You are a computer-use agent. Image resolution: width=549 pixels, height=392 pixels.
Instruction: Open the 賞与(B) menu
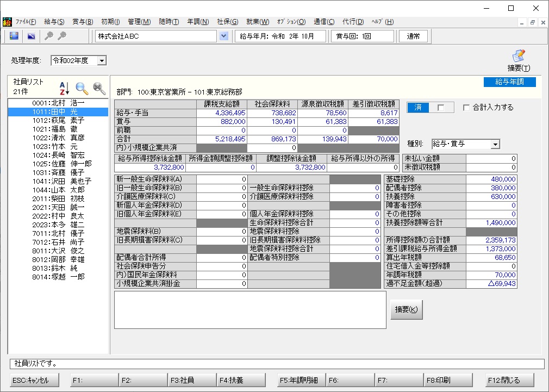click(83, 22)
